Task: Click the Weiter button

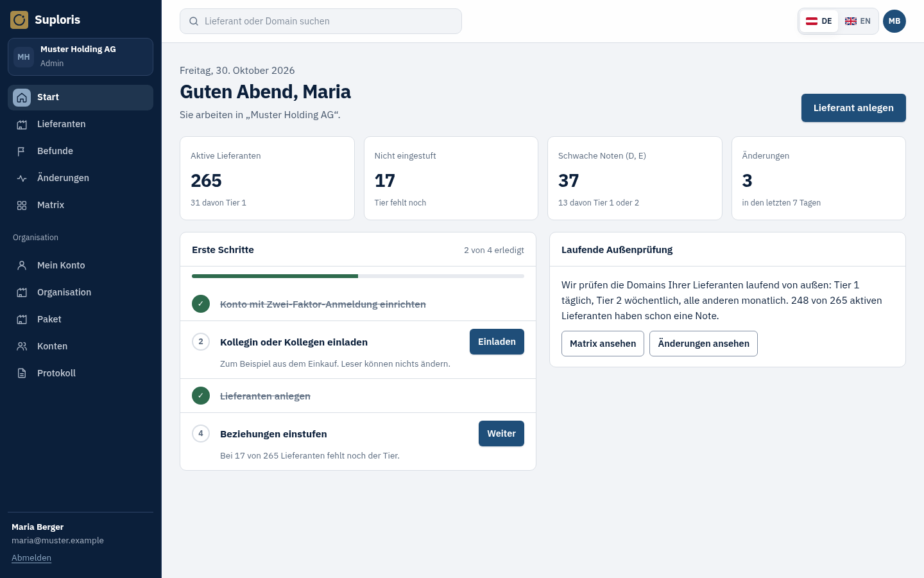Action: pos(501,433)
